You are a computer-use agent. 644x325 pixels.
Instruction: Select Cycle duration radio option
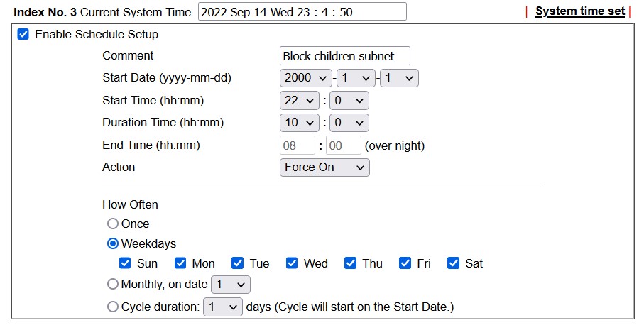[113, 307]
